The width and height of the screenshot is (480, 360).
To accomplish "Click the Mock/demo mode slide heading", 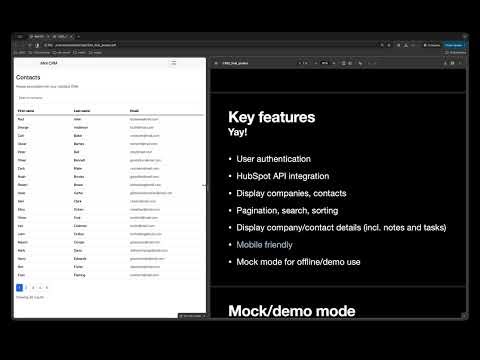I will point(292,311).
